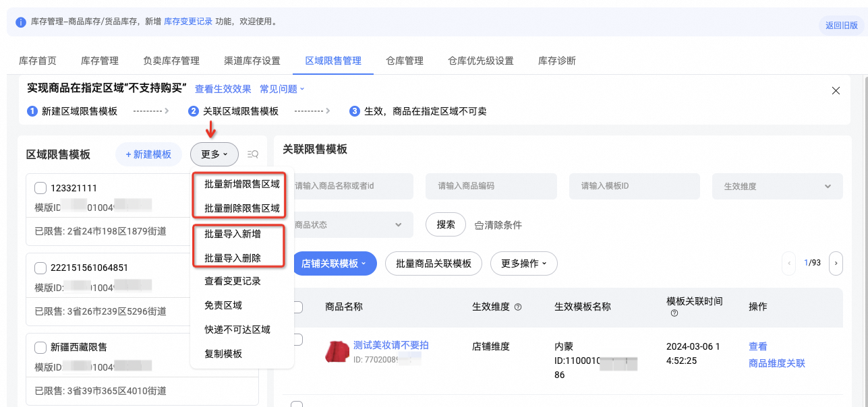The width and height of the screenshot is (868, 407).
Task: Go to the previous page arrow
Action: point(788,263)
